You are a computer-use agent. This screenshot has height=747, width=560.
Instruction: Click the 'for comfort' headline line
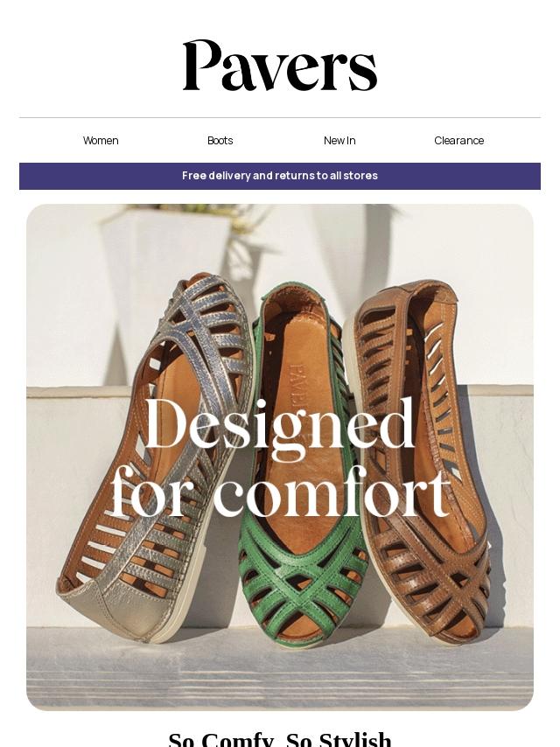click(x=280, y=493)
